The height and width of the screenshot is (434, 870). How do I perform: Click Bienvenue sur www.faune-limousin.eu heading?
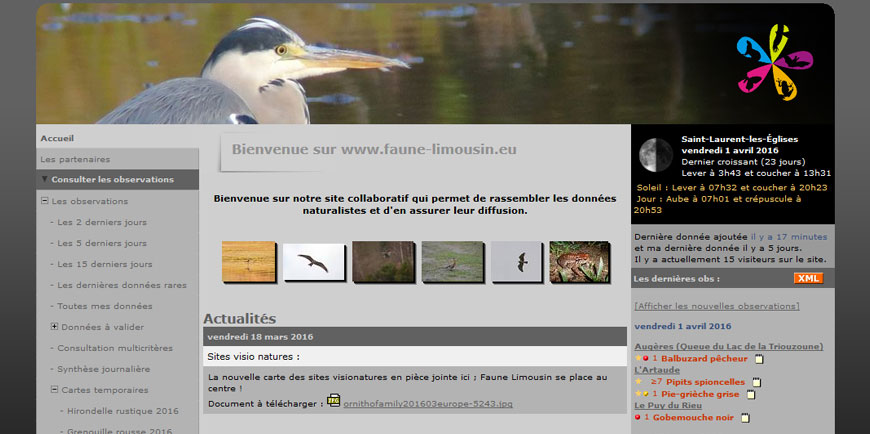click(x=374, y=149)
